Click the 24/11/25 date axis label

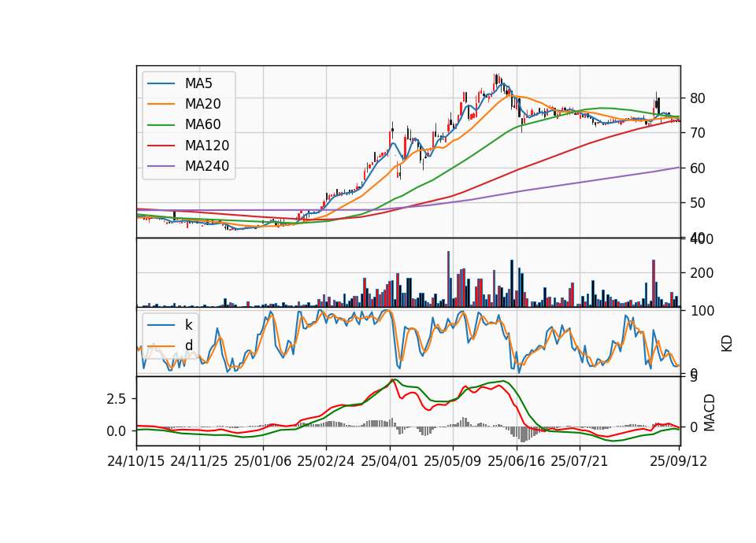pos(199,461)
